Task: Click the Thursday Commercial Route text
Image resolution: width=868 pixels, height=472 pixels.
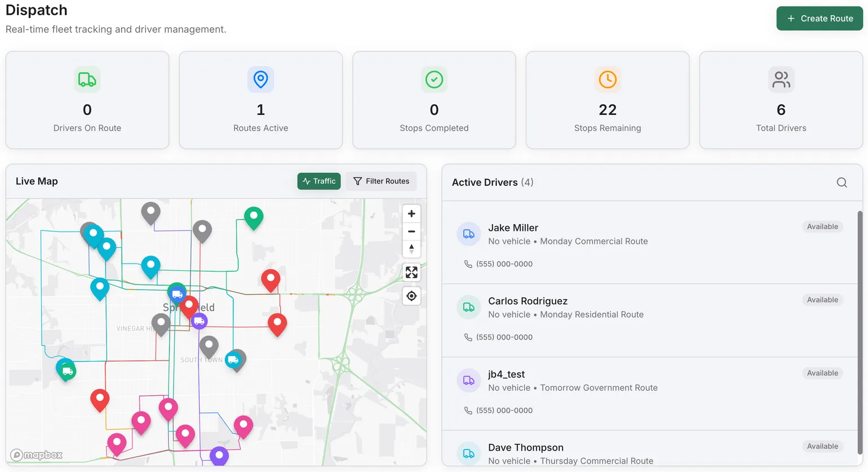Action: [x=596, y=461]
